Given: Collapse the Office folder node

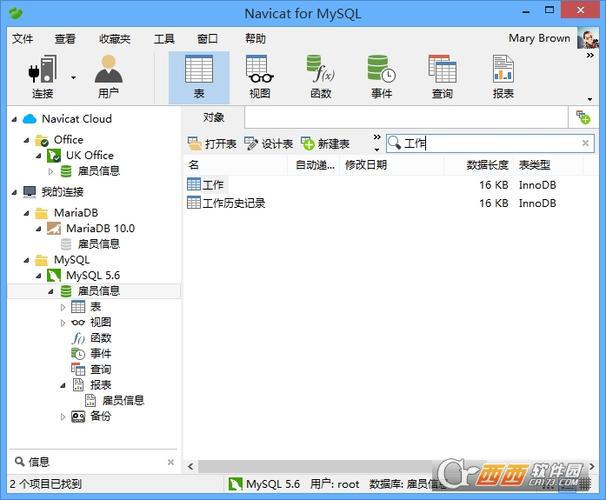Looking at the screenshot, I should point(26,140).
